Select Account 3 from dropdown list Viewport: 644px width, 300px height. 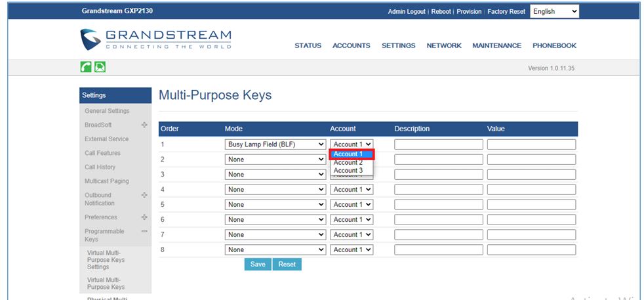(x=348, y=171)
